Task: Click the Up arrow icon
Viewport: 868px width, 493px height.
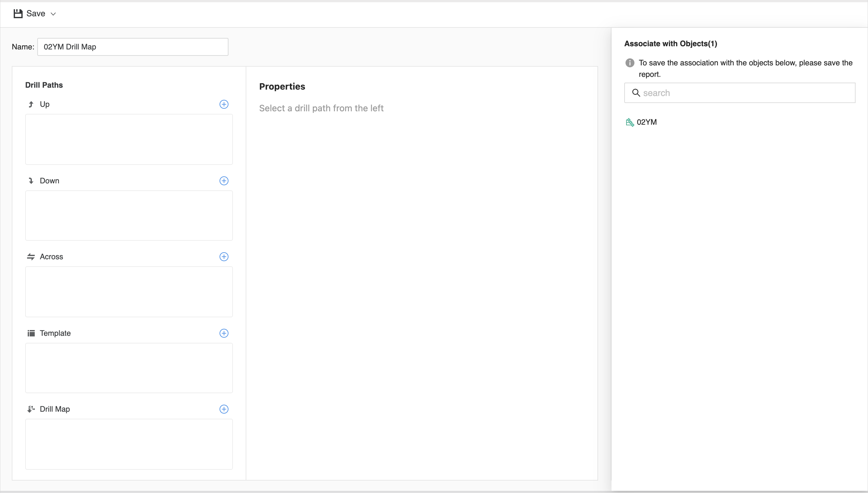Action: (x=31, y=104)
